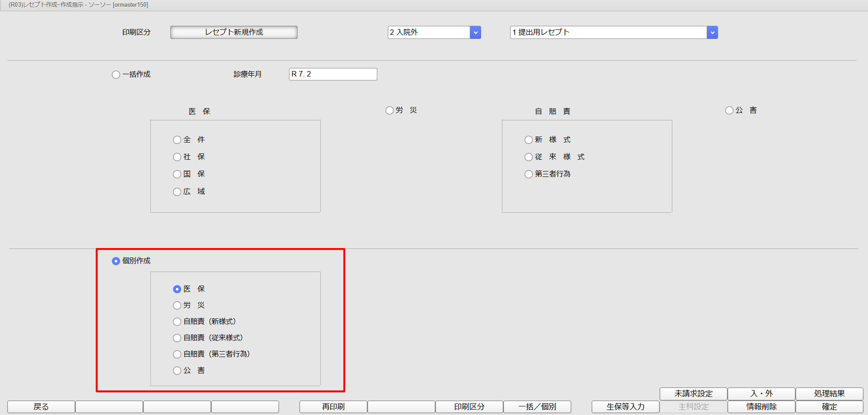Click the レセプト新規作成 button
Image resolution: width=868 pixels, height=415 pixels.
click(x=234, y=33)
